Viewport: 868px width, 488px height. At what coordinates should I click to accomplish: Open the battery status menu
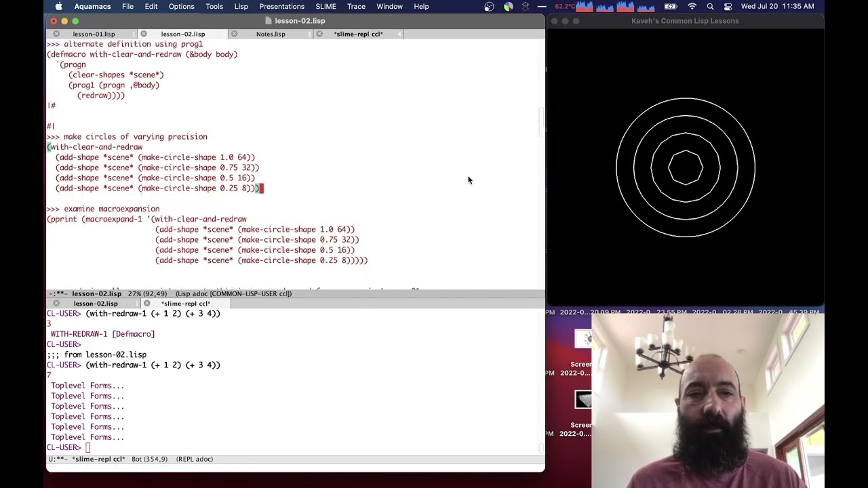coord(671,7)
